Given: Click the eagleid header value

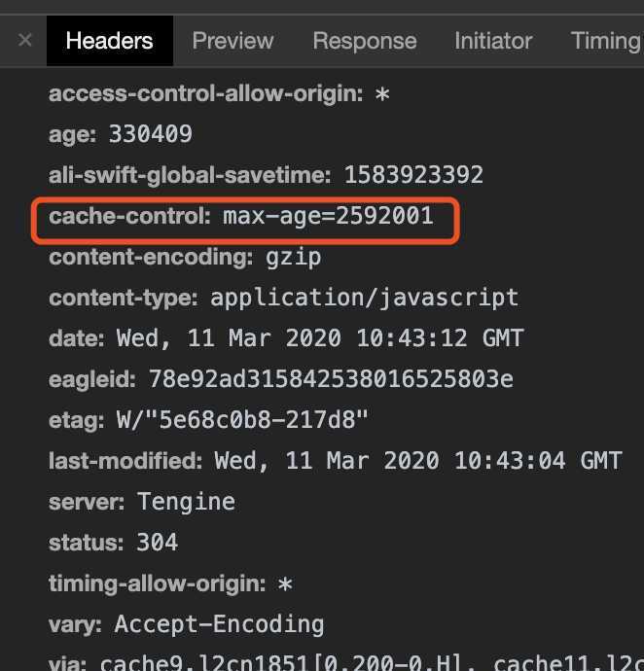Looking at the screenshot, I should pyautogui.click(x=331, y=378).
